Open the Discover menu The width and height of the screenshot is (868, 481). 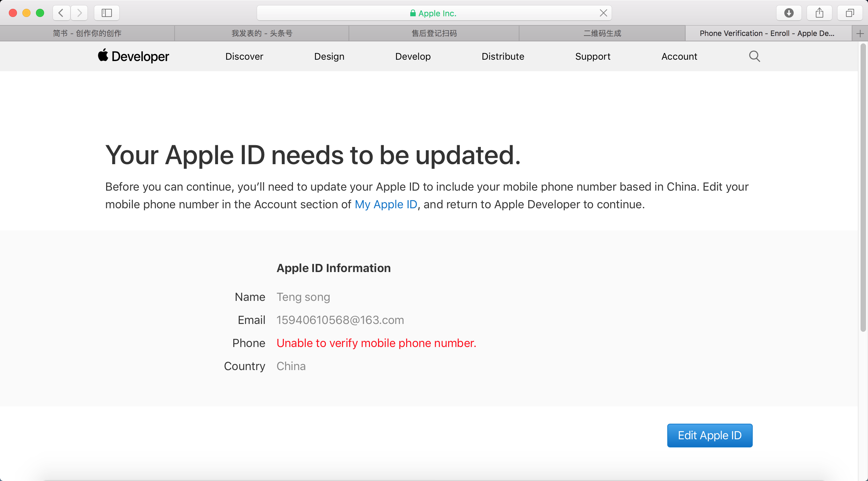[244, 56]
